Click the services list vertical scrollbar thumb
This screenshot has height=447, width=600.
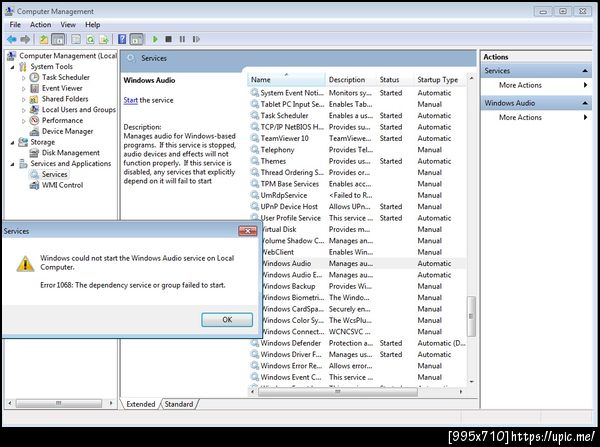[471, 316]
